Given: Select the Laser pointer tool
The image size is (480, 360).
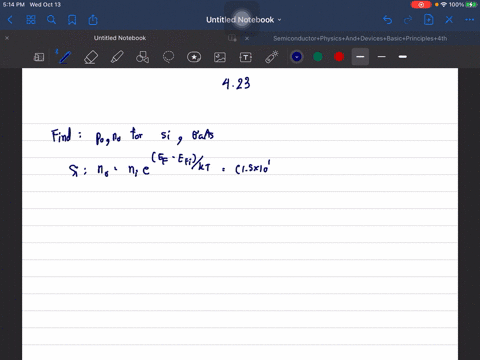Looking at the screenshot, I should [272, 57].
